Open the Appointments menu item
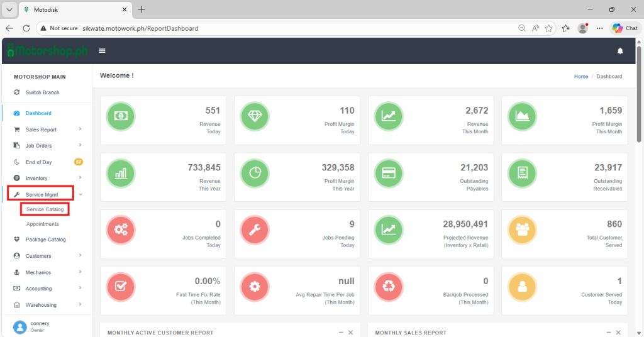The image size is (644, 337). pos(42,224)
